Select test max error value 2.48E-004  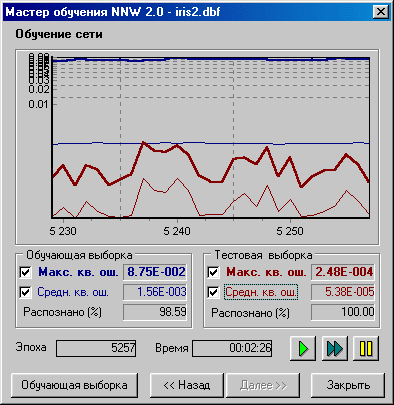pyautogui.click(x=343, y=272)
